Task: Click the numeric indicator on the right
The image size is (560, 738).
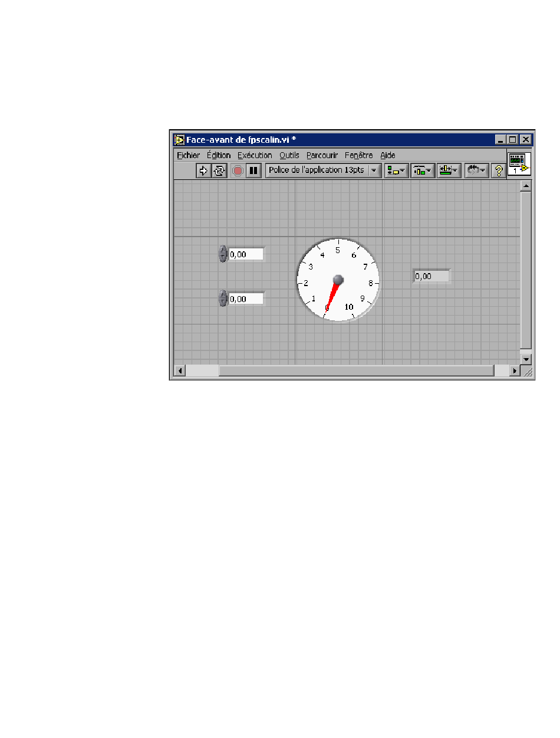Action: click(431, 275)
